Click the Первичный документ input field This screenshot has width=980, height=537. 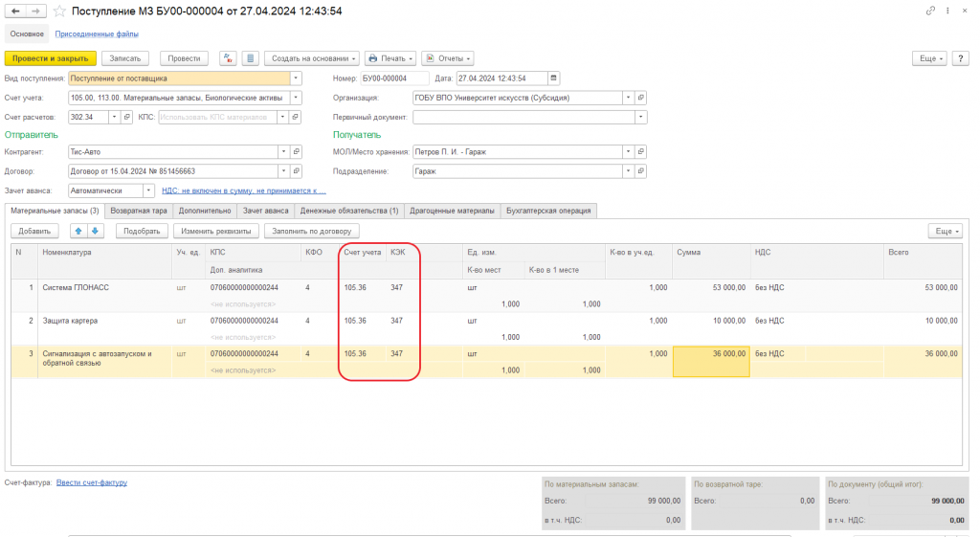coord(523,117)
